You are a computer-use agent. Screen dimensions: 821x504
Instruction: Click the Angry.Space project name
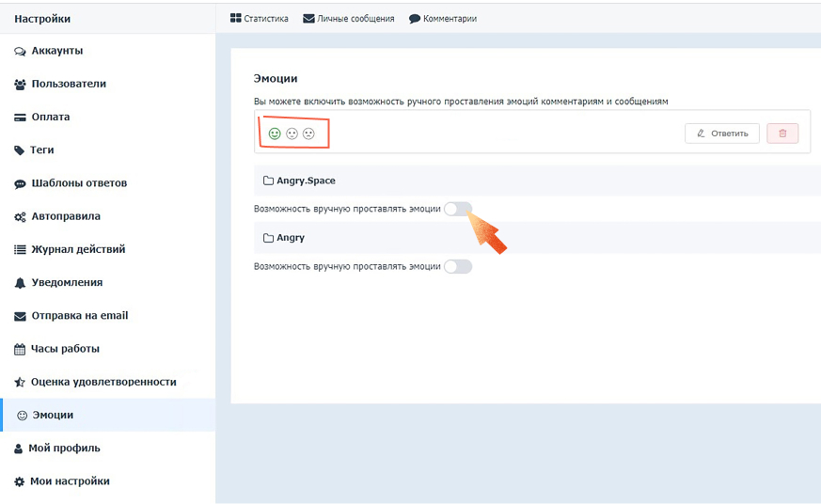click(x=306, y=181)
